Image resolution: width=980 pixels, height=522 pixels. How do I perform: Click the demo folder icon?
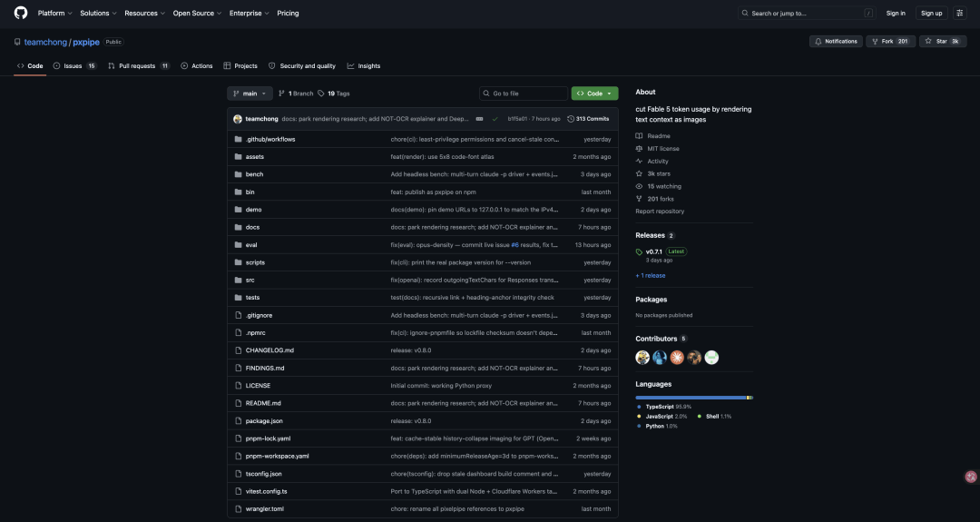pos(238,210)
